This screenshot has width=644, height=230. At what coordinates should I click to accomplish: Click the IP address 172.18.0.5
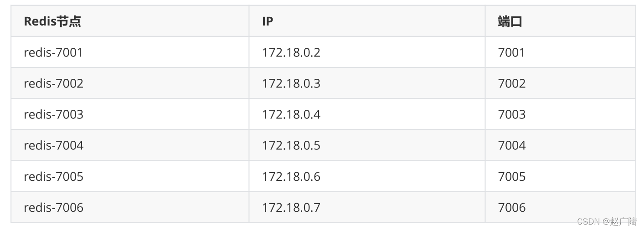[291, 145]
